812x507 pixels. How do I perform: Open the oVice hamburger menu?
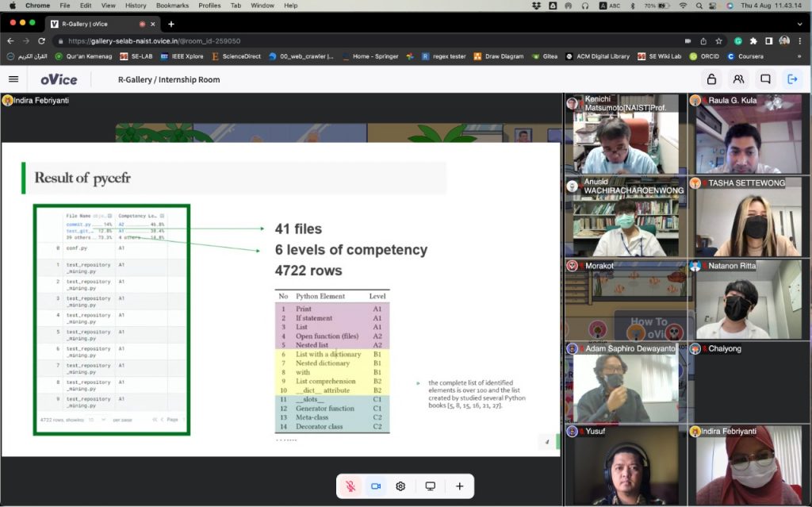13,79
